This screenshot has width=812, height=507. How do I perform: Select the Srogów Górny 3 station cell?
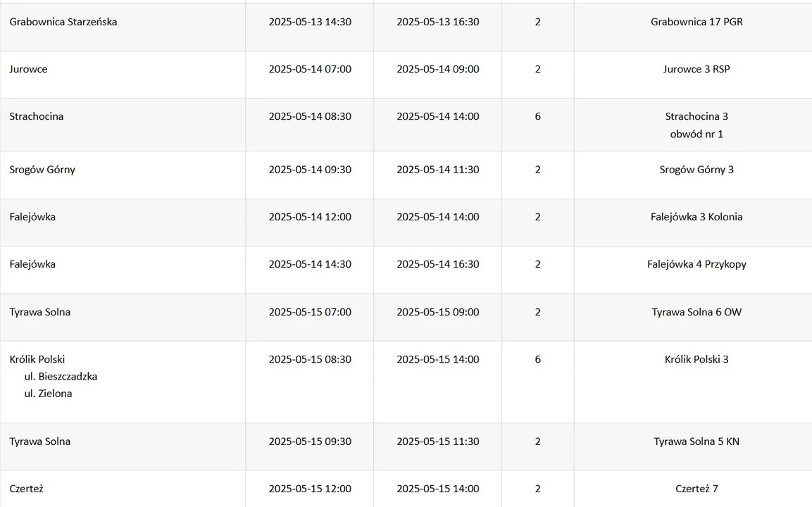click(697, 170)
